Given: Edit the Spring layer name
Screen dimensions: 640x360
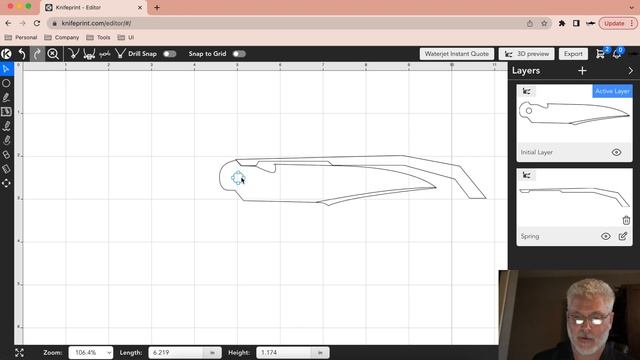Looking at the screenshot, I should [623, 236].
